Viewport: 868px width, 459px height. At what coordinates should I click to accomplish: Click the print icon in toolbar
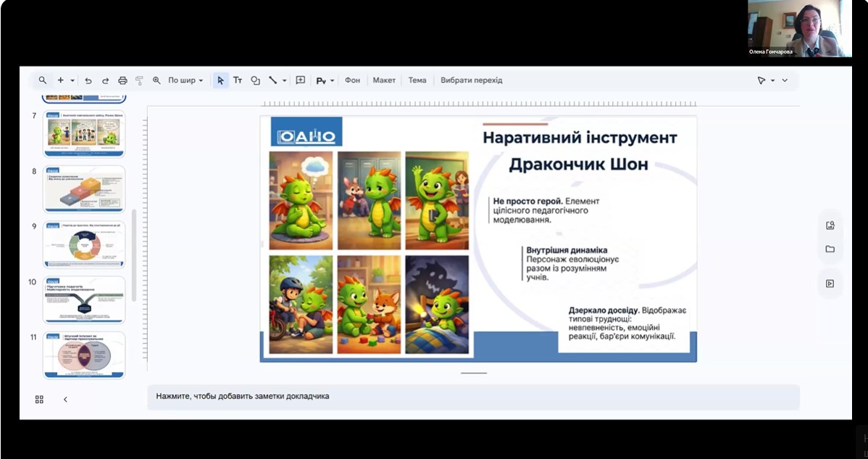[122, 80]
